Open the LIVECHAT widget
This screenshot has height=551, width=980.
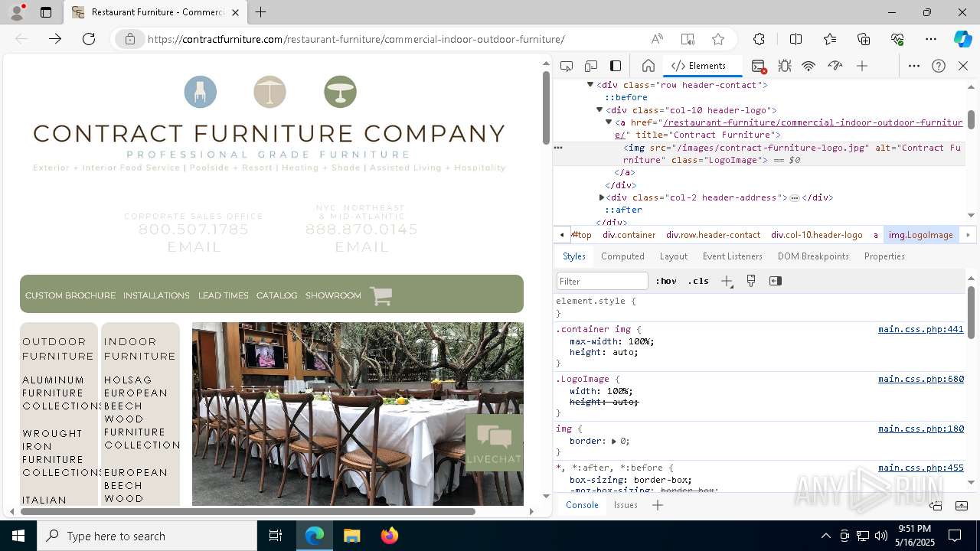(494, 443)
